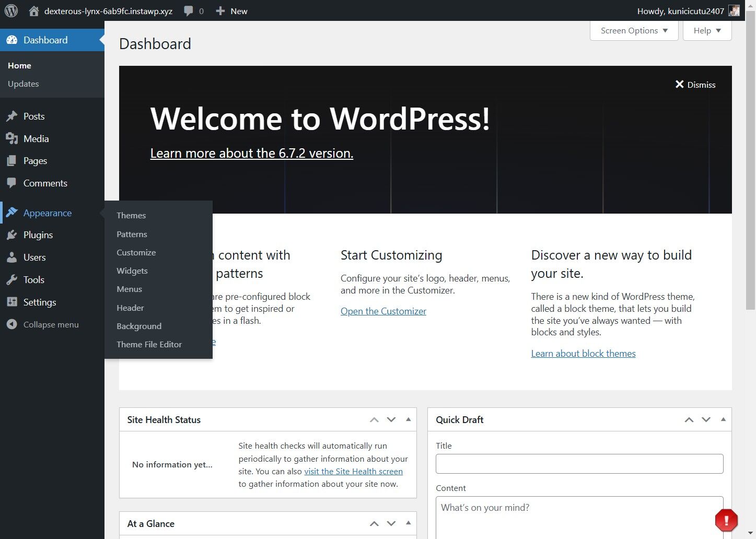Open Tools via the wrench icon
Viewport: 756px width, 539px height.
coord(11,280)
